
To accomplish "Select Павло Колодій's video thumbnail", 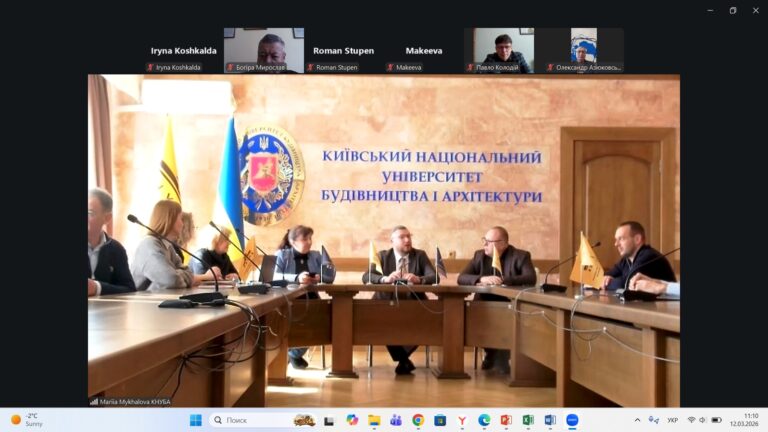I will click(x=503, y=50).
